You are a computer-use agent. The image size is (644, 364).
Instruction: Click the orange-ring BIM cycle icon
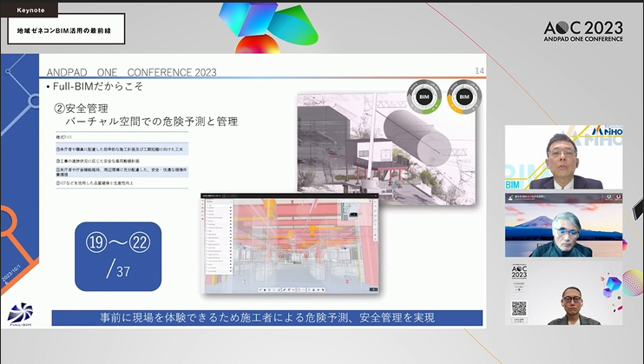[x=464, y=97]
